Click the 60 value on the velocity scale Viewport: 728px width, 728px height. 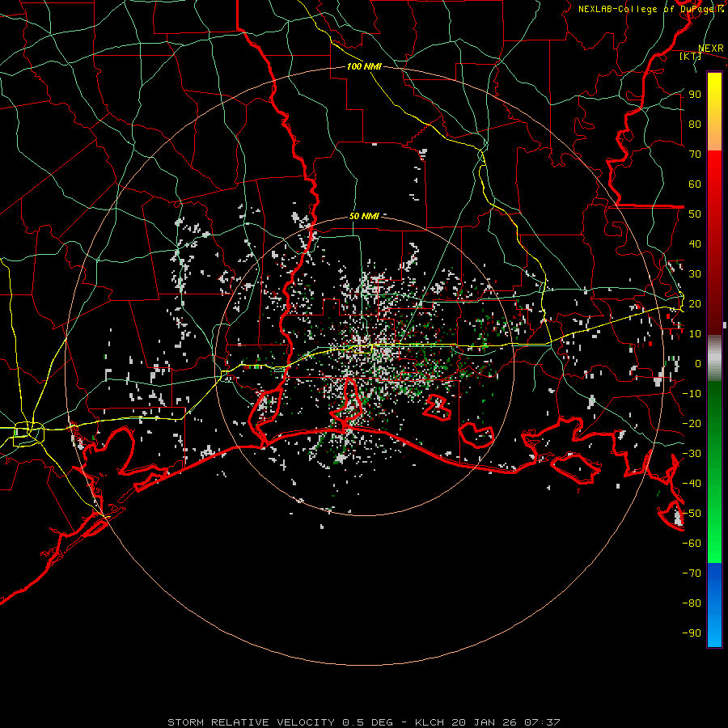695,184
